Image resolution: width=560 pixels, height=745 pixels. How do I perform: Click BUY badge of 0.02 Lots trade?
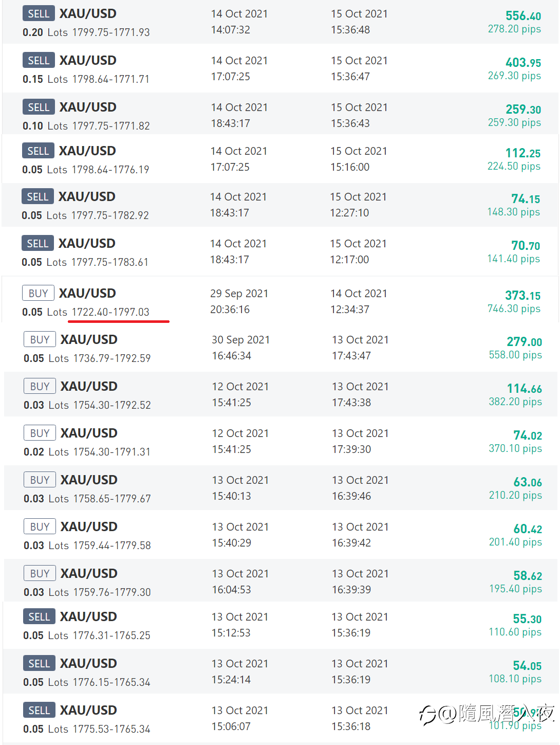coord(40,433)
